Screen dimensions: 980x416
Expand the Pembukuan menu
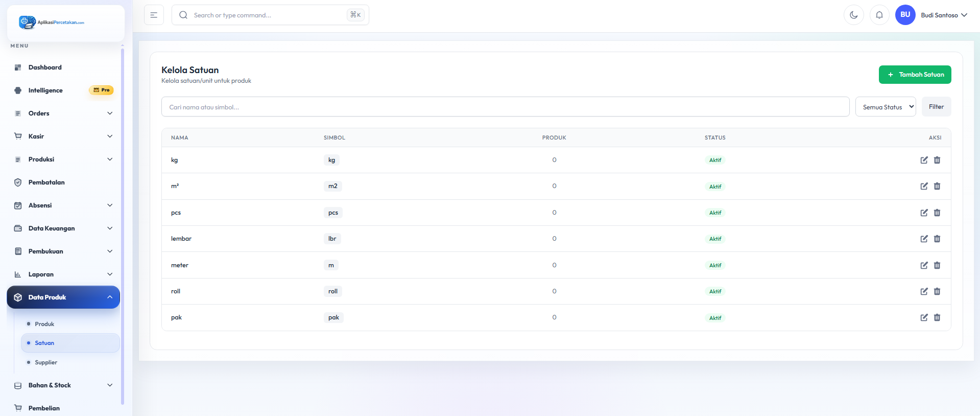pyautogui.click(x=63, y=251)
